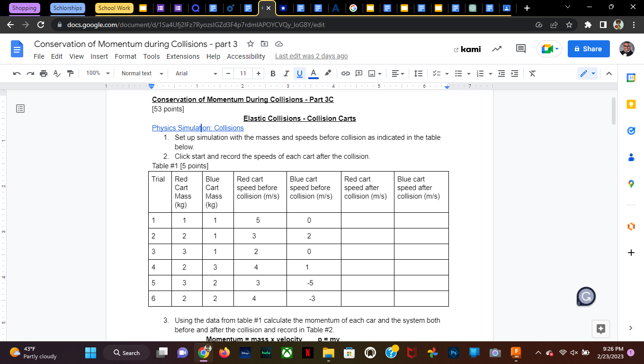Screen dimensions: 644x364
Task: Open Google Maps in the side panel
Action: [x=631, y=184]
